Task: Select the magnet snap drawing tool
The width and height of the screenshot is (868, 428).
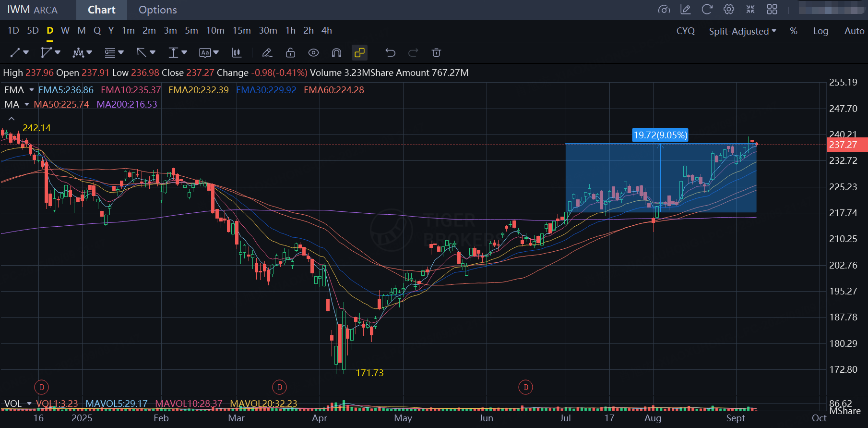Action: tap(336, 53)
